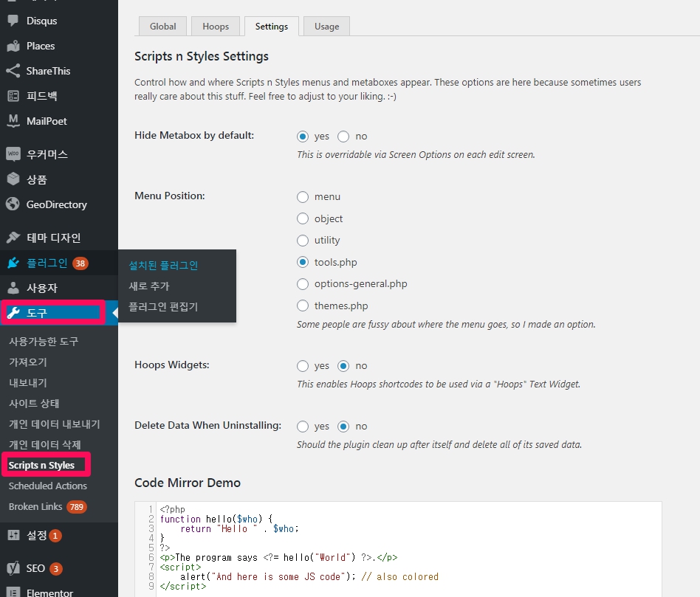Click the 설정 notification badge 1
The height and width of the screenshot is (597, 700).
point(55,536)
